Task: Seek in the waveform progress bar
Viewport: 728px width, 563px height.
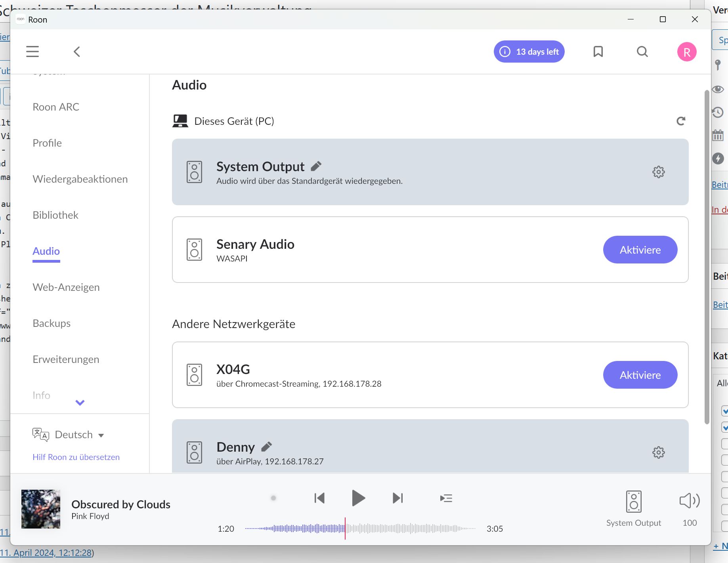Action: click(x=360, y=529)
